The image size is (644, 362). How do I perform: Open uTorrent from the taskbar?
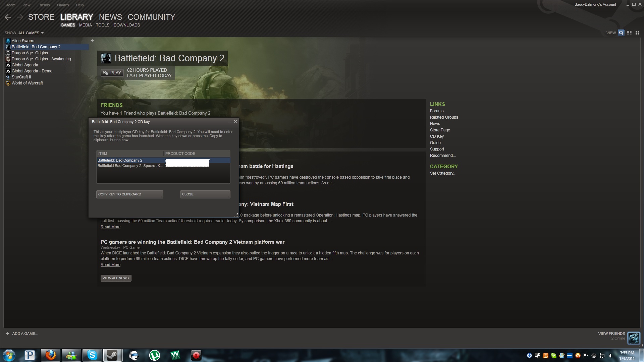(x=154, y=355)
